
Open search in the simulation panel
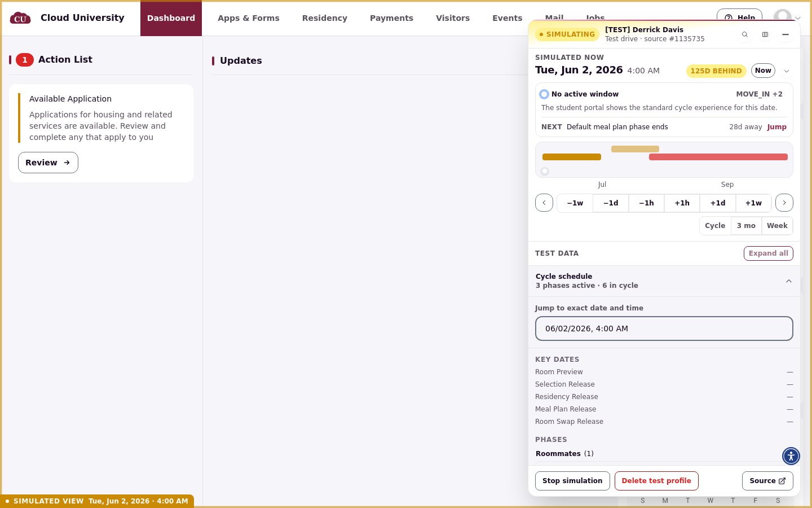click(745, 34)
